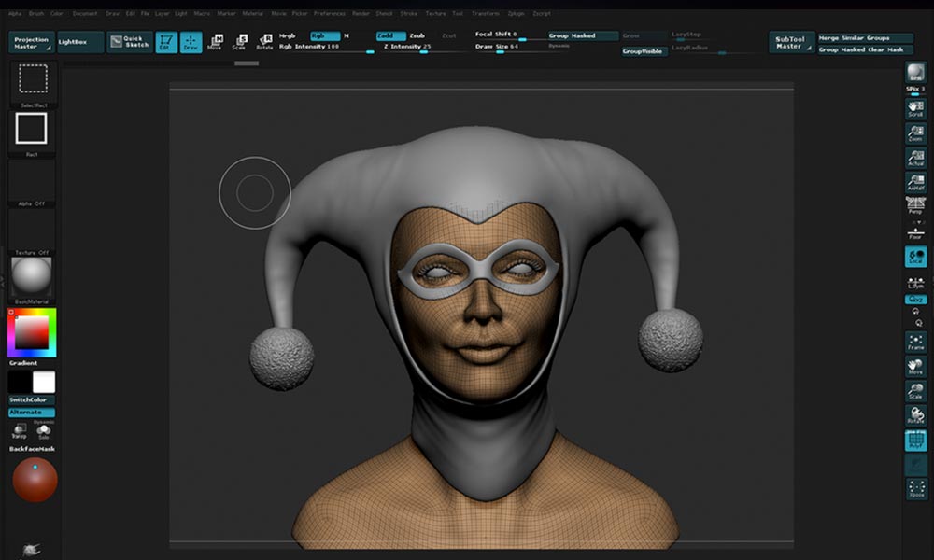Toggle Zsub mode

coord(417,35)
